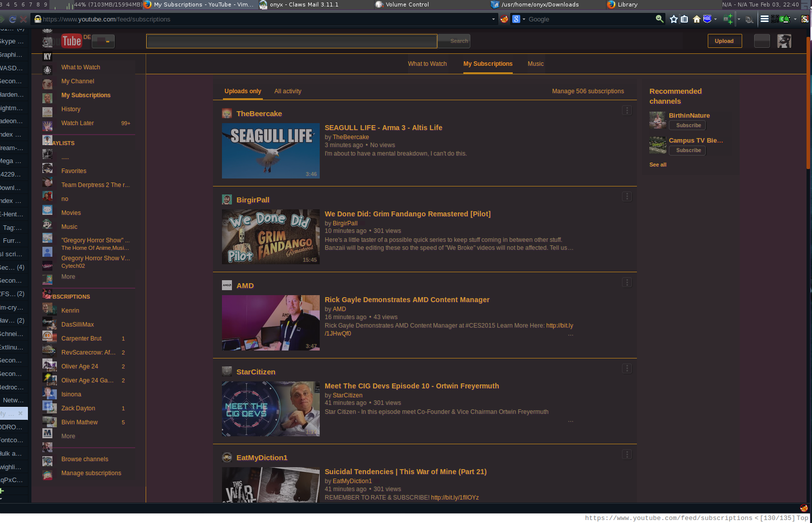Expand More playlists in sidebar
Screen dimensions: 812x523
click(x=68, y=277)
